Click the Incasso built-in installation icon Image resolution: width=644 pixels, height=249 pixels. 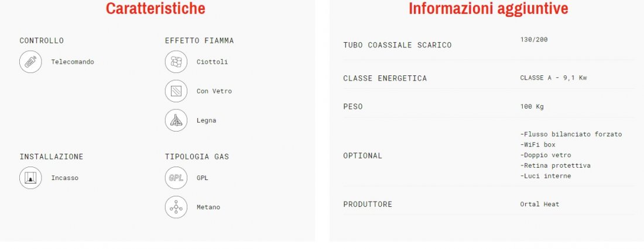click(x=30, y=178)
